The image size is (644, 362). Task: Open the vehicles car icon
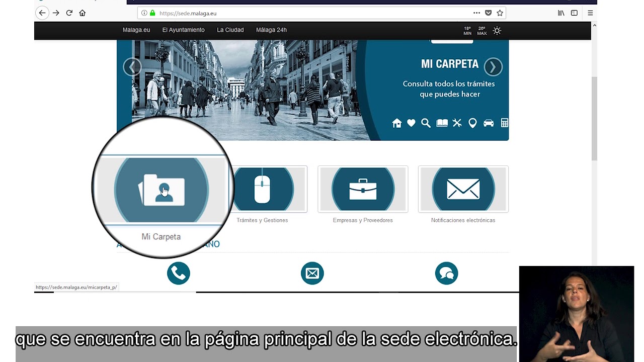488,123
